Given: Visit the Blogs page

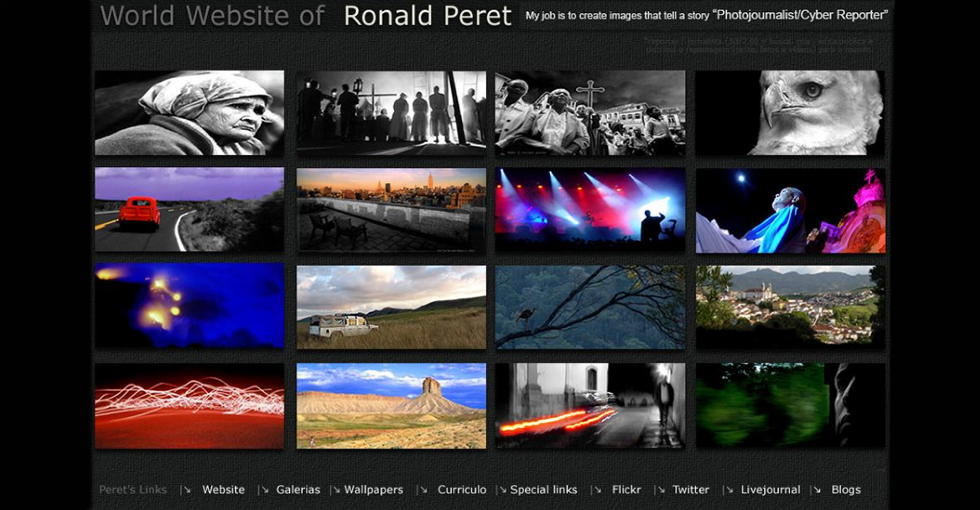Looking at the screenshot, I should point(845,490).
